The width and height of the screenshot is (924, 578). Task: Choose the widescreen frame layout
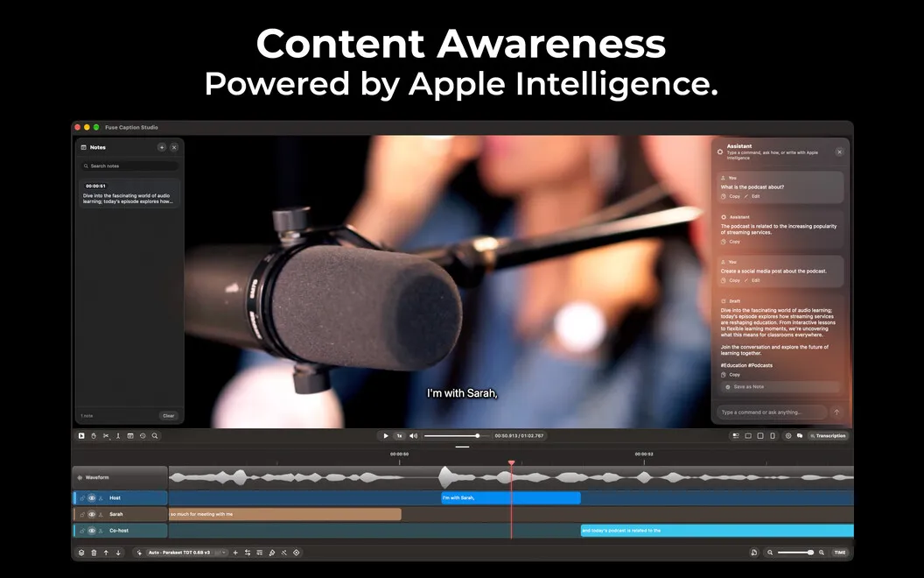point(748,436)
